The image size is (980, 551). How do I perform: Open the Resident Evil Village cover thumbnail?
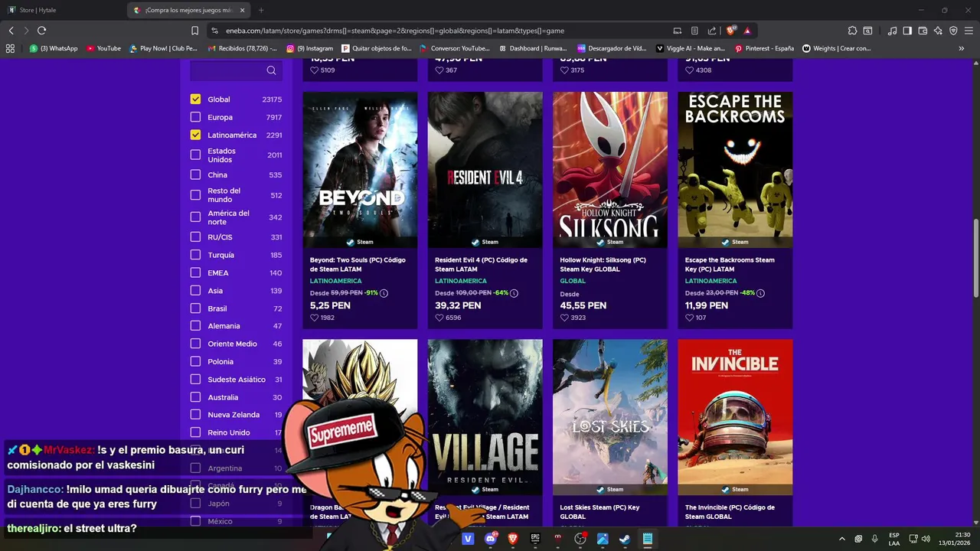coord(485,417)
